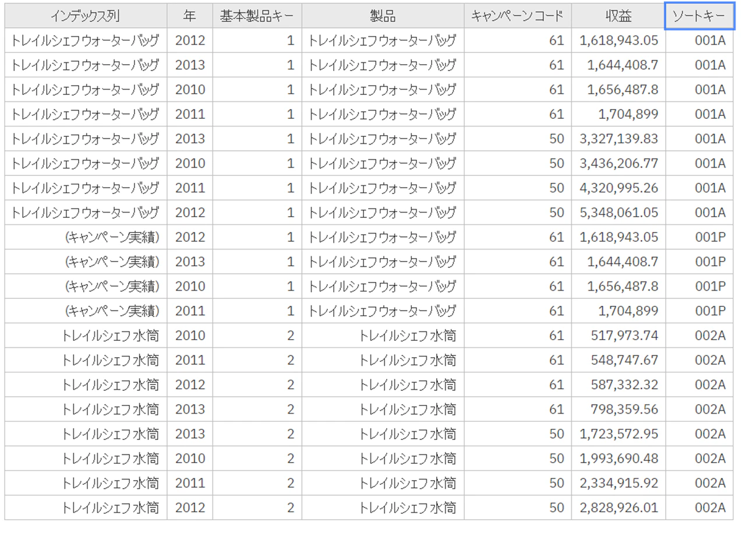The image size is (756, 536).
Task: Select product key 1 in the 5,348,061.05 row
Action: click(291, 213)
